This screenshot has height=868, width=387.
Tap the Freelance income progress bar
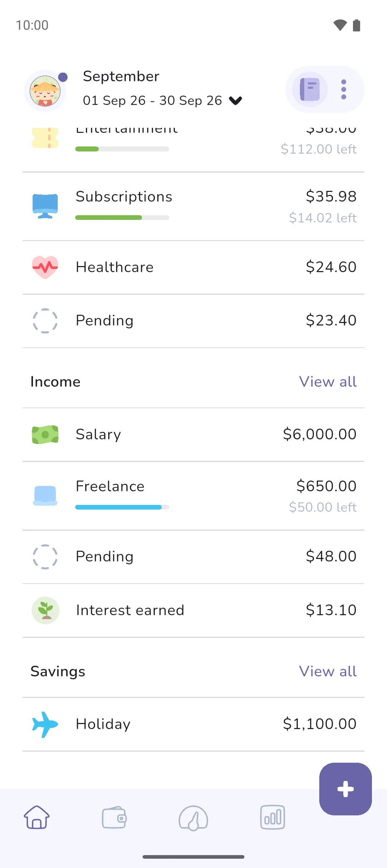122,507
